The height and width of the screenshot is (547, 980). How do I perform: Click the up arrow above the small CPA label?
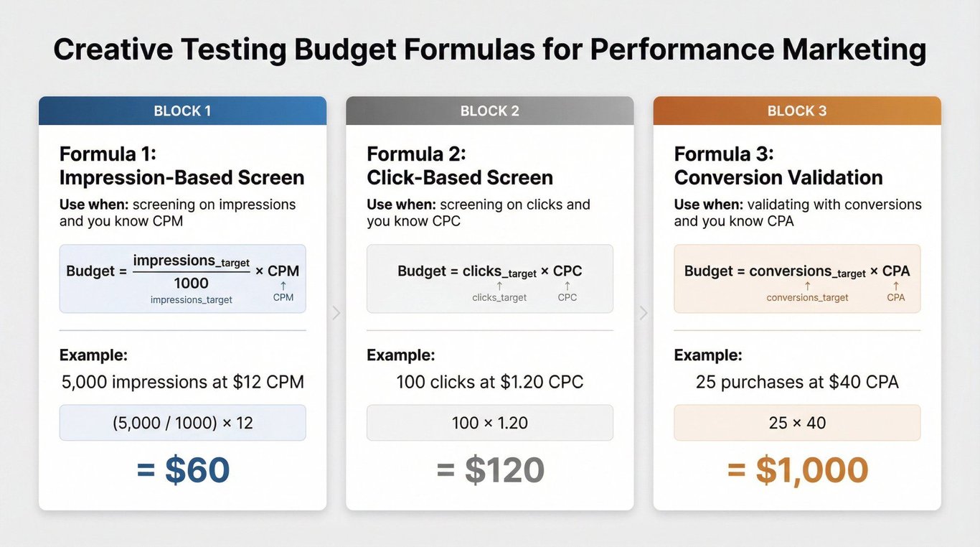[895, 286]
